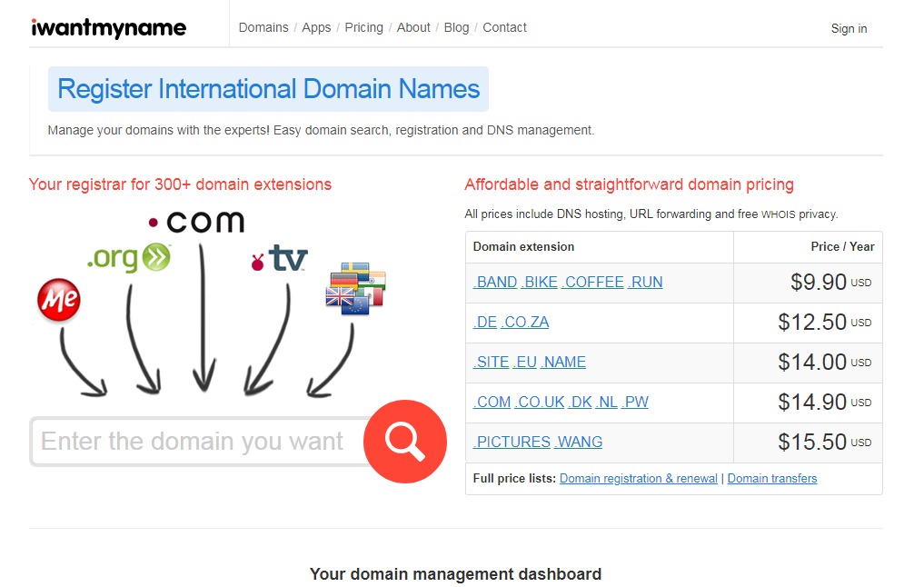Click the .WANG extension link
Screen dimensions: 924x587
(578, 442)
